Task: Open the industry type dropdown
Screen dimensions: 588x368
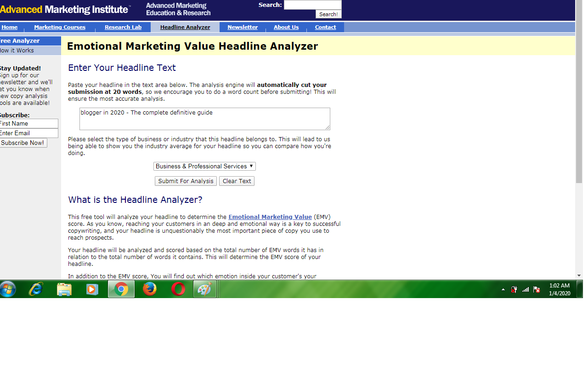Action: [204, 166]
